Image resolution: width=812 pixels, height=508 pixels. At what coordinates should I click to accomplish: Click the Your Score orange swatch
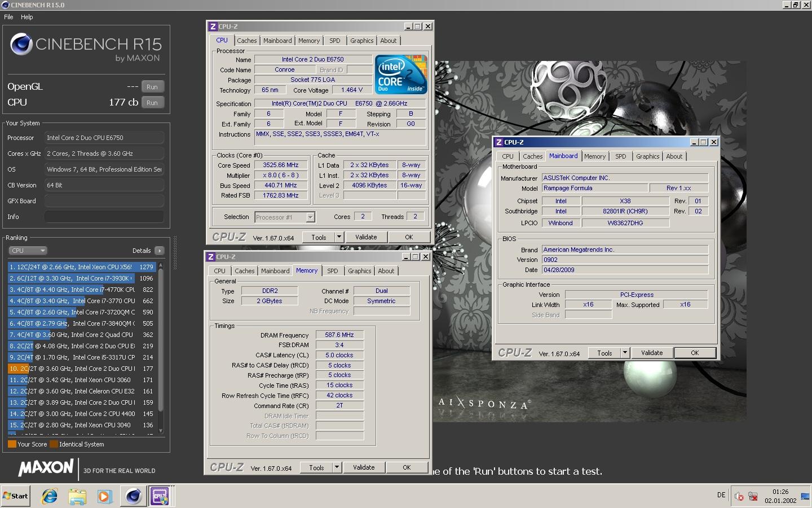12,444
